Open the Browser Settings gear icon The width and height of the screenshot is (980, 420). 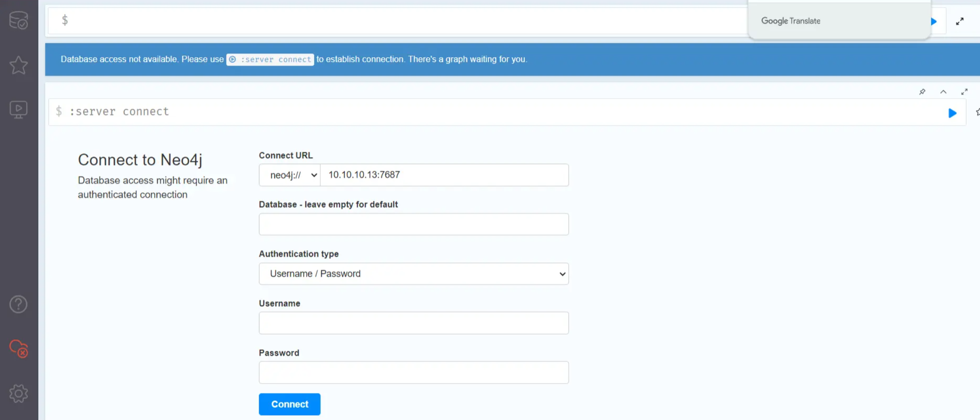(18, 394)
